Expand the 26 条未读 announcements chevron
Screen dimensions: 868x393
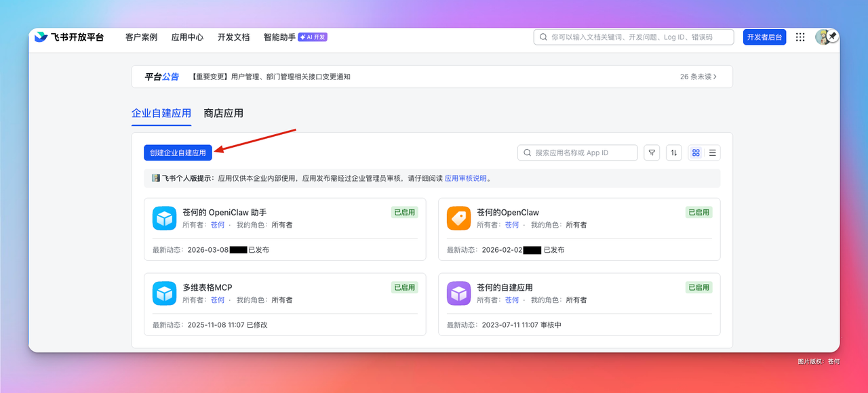[x=698, y=77]
